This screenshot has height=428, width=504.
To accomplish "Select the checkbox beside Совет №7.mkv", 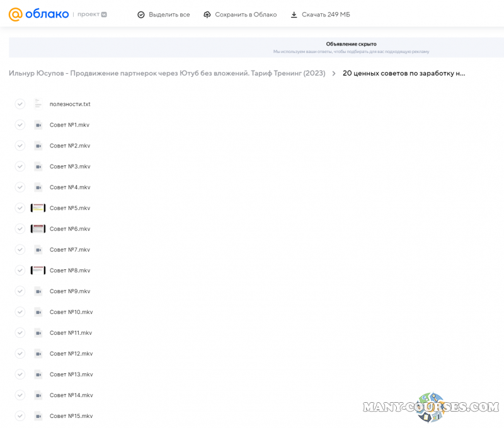I will tap(20, 250).
